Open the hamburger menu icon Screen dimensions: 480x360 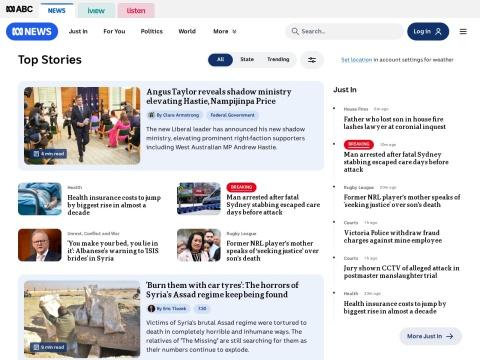[x=463, y=31]
